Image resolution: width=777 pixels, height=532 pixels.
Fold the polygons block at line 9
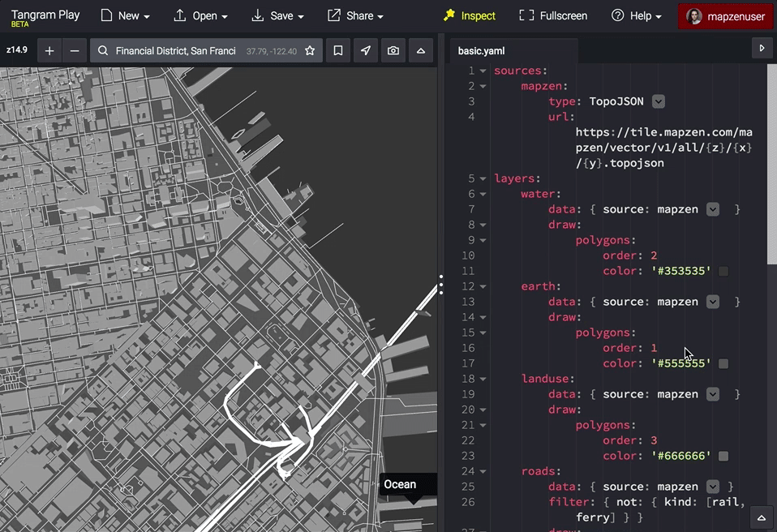coord(483,240)
